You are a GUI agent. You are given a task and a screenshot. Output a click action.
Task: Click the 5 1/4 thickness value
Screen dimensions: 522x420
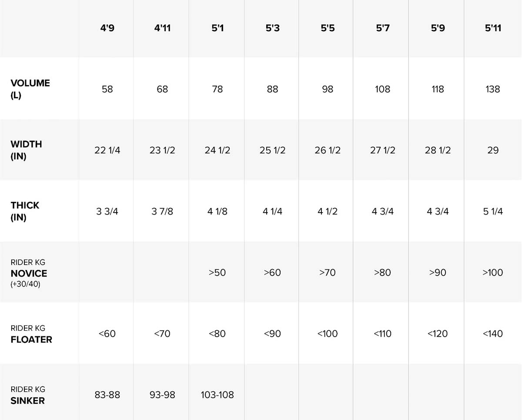493,212
